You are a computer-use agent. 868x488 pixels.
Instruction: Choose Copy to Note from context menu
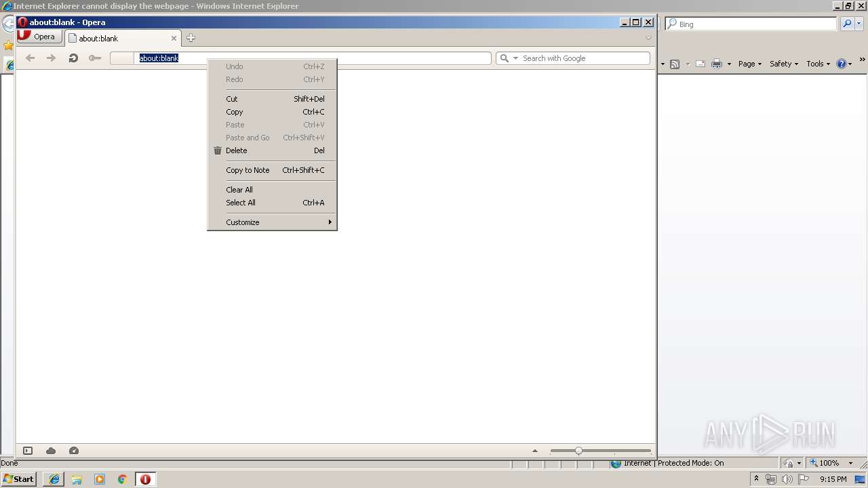click(x=272, y=170)
